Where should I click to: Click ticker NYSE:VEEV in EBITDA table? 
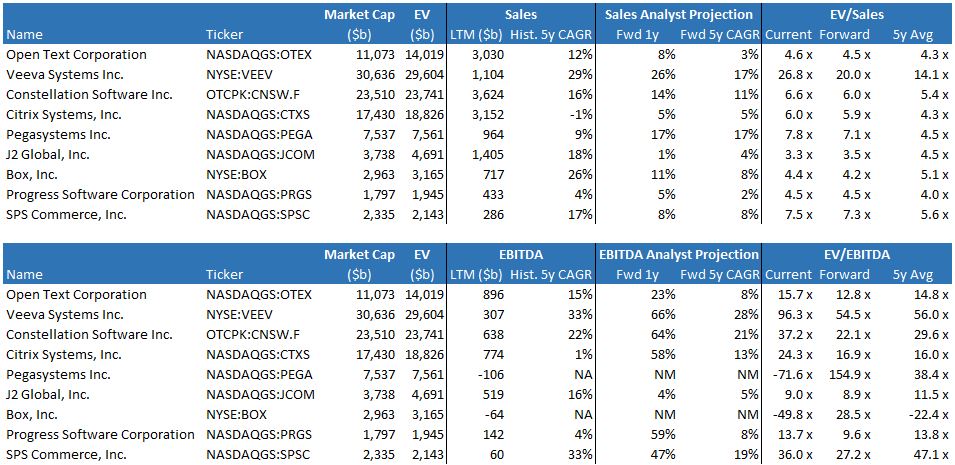tap(239, 315)
